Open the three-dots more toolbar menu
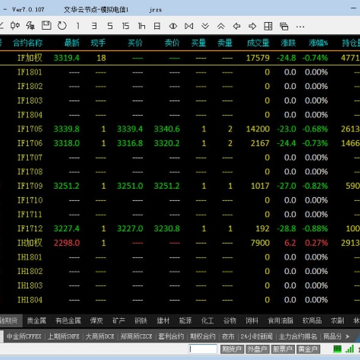This screenshot has height=360, width=360. [300, 26]
